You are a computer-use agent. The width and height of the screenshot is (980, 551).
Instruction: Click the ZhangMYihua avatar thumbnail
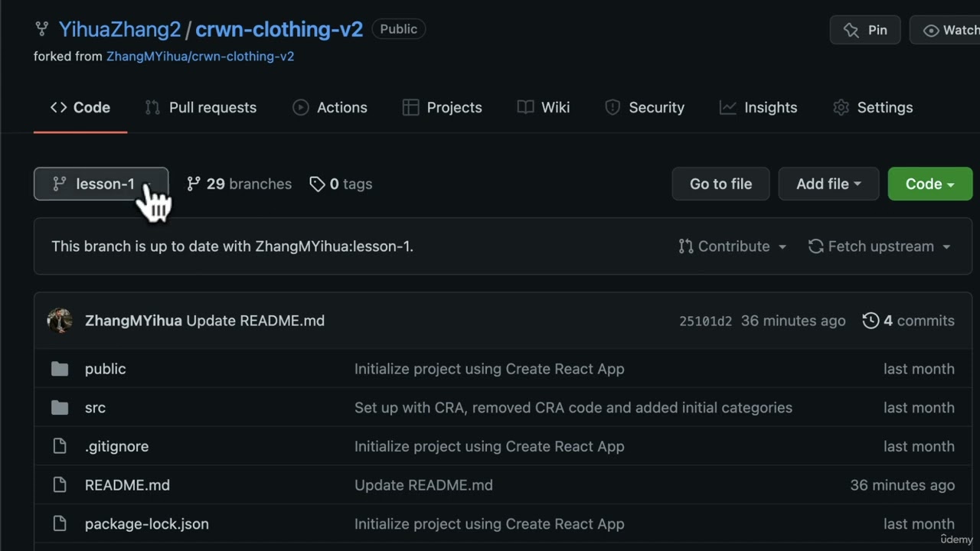point(60,321)
